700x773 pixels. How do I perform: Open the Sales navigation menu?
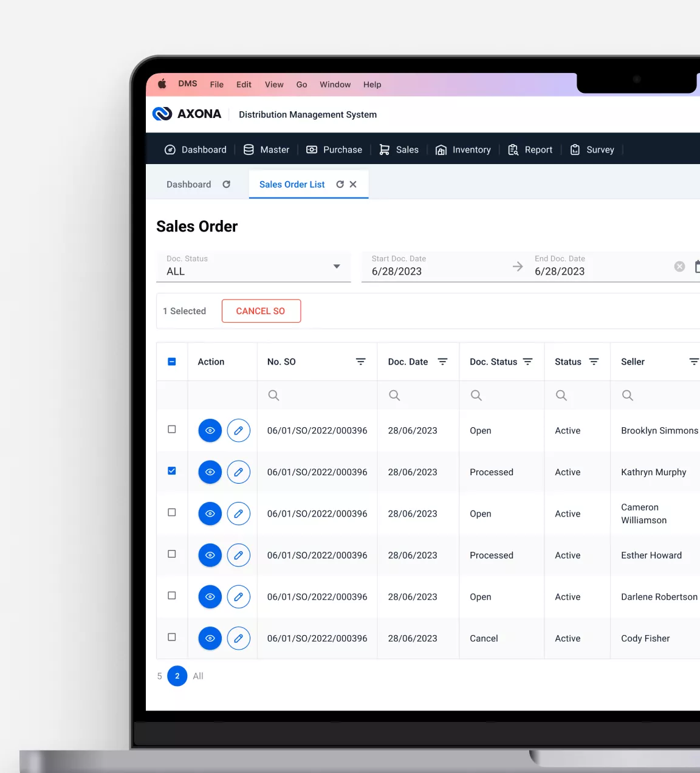click(399, 149)
